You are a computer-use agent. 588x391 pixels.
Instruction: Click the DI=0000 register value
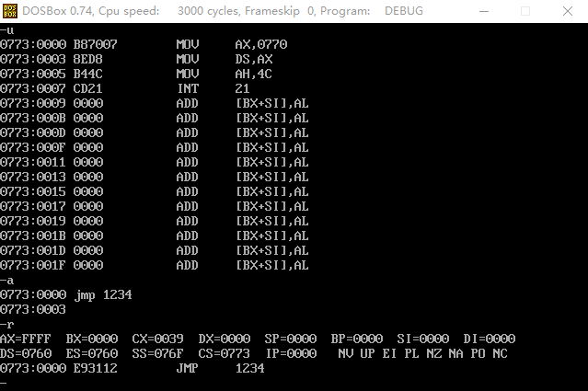(490, 339)
